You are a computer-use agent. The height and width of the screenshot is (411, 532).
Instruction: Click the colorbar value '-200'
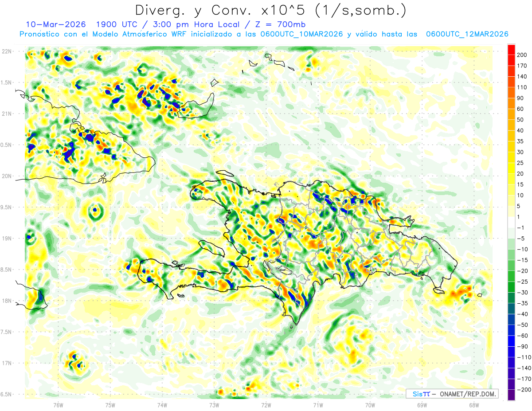click(524, 390)
